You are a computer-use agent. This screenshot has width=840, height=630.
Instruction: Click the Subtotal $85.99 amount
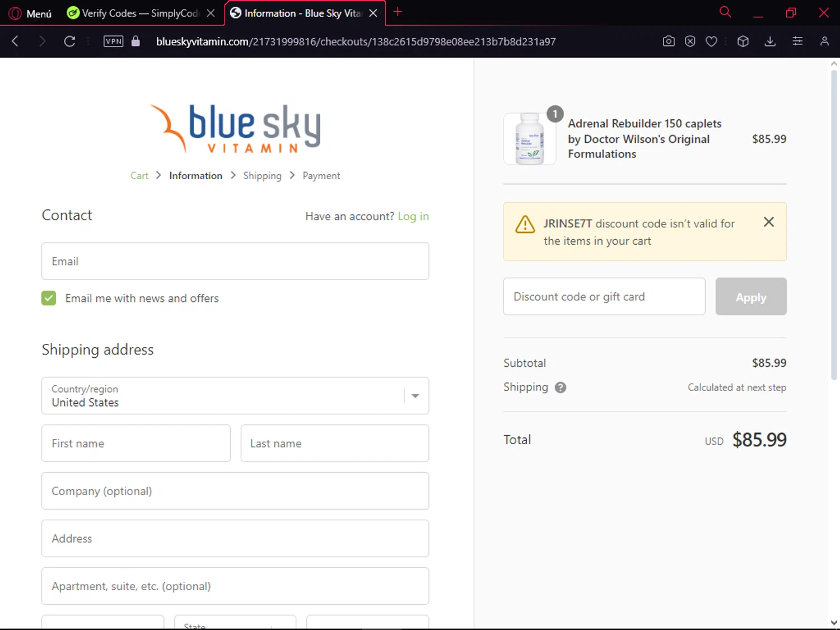[x=769, y=363]
